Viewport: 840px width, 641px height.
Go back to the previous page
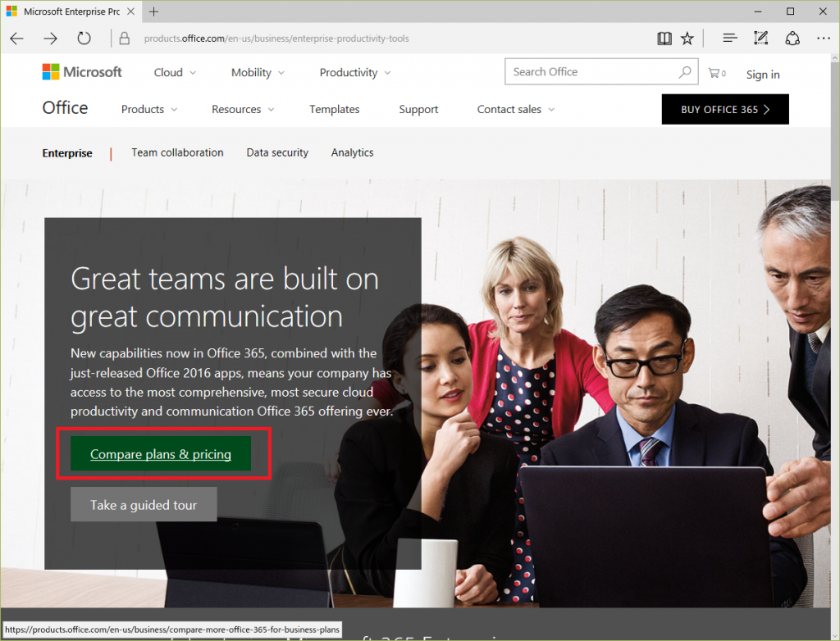tap(17, 39)
